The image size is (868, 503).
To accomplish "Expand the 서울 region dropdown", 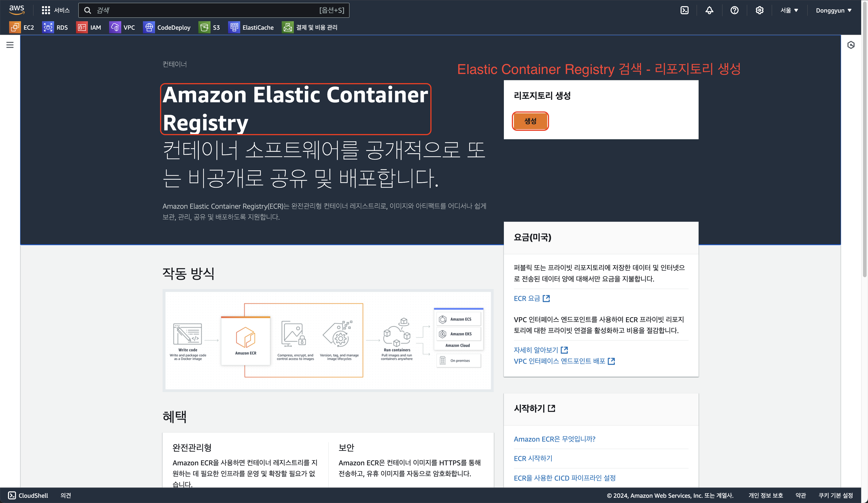I will click(789, 10).
